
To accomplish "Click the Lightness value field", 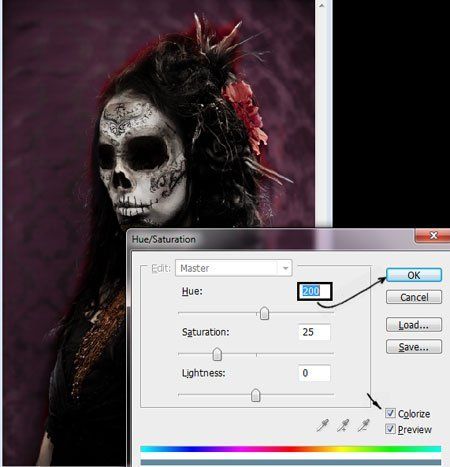I will click(x=314, y=373).
